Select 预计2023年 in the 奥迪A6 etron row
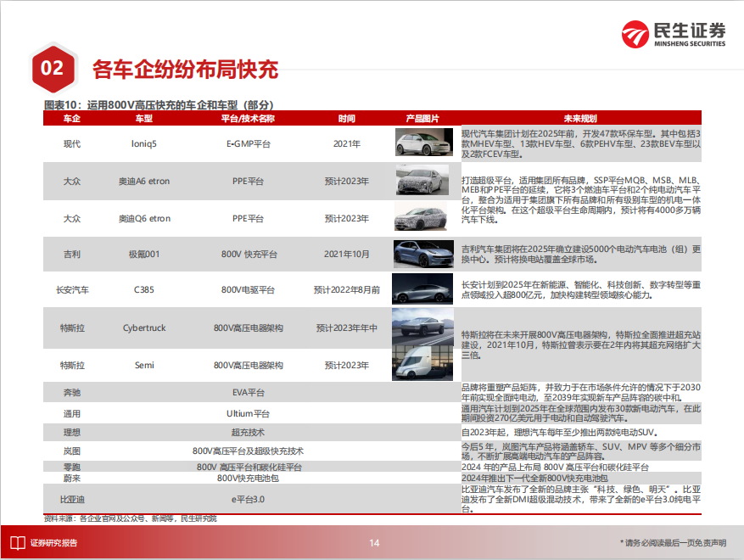 (346, 182)
